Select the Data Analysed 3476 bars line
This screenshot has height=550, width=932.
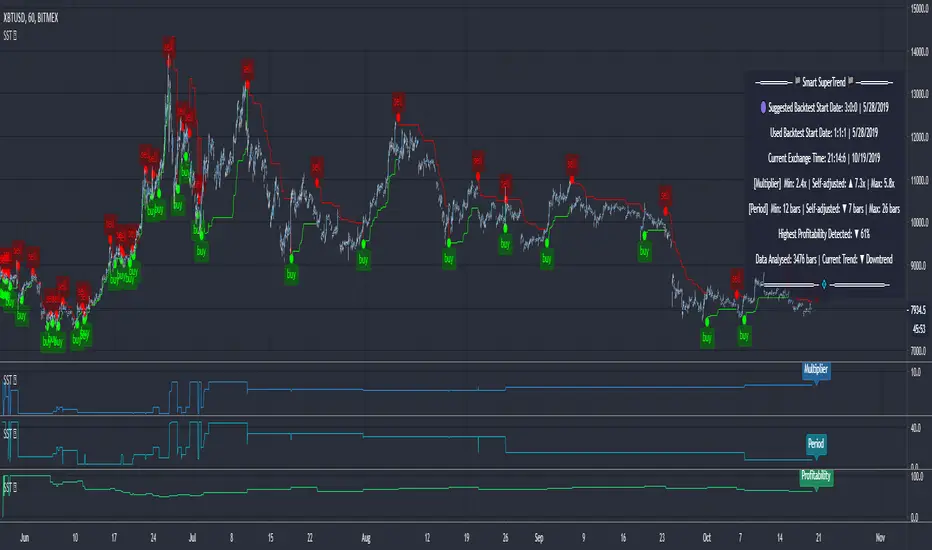coord(824,259)
